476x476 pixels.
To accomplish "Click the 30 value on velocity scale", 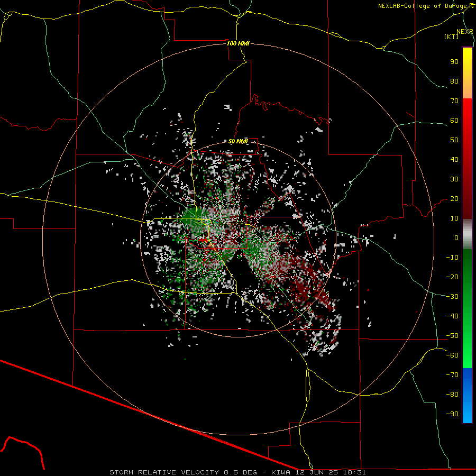I will tap(454, 179).
